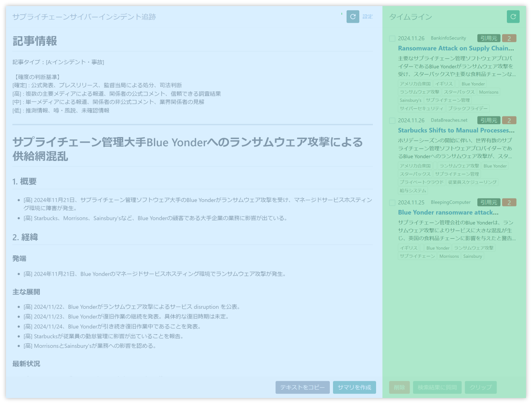Select the 給与システム tag

pyautogui.click(x=413, y=190)
